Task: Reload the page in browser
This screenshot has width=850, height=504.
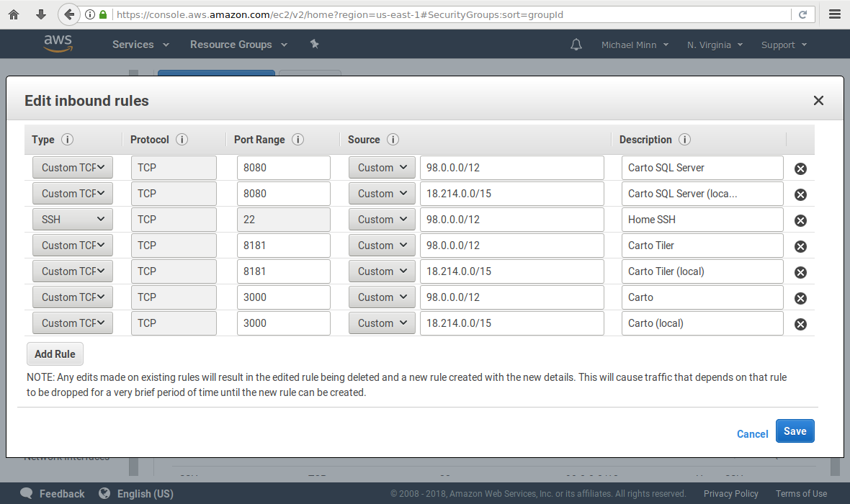Action: point(802,14)
